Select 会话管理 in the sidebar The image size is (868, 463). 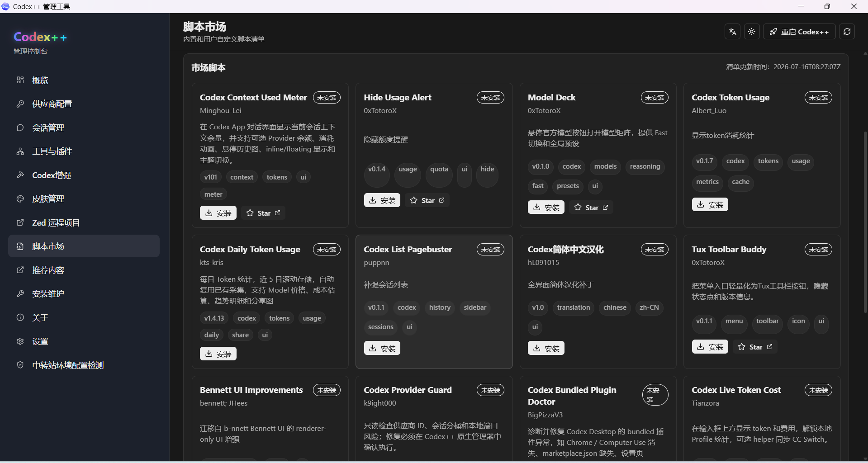click(x=84, y=128)
